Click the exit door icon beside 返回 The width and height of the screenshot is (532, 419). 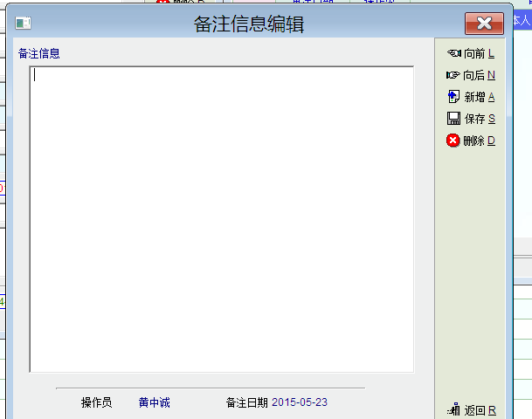453,409
